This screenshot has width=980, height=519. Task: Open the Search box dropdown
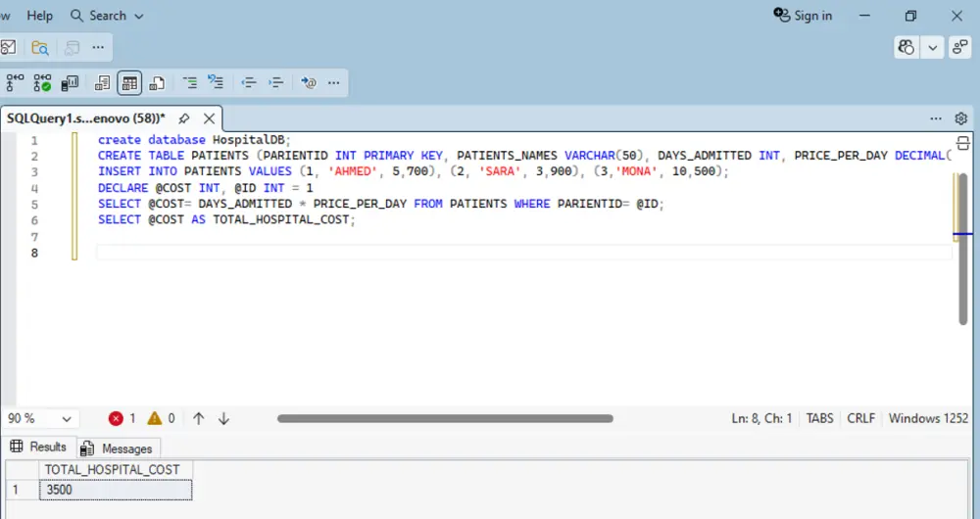point(107,16)
